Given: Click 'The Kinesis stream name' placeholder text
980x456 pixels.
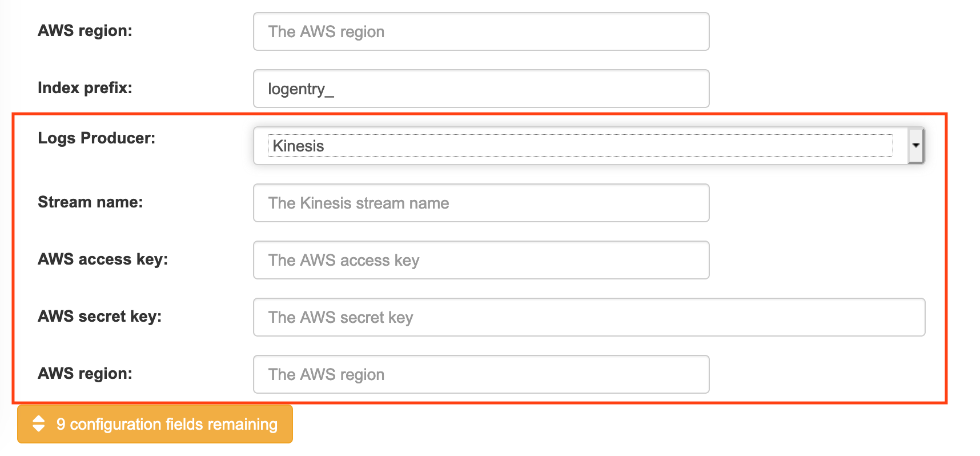Looking at the screenshot, I should point(359,203).
